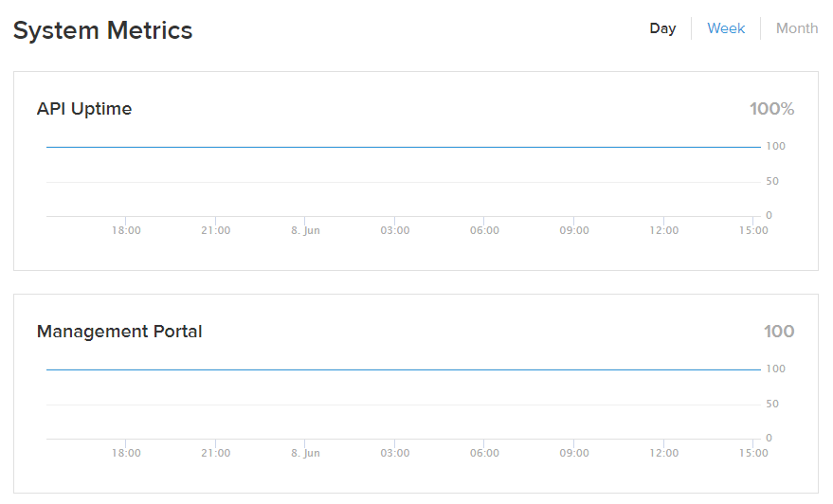Click 09:00 label on Management Portal chart
The height and width of the screenshot is (504, 833).
574,453
